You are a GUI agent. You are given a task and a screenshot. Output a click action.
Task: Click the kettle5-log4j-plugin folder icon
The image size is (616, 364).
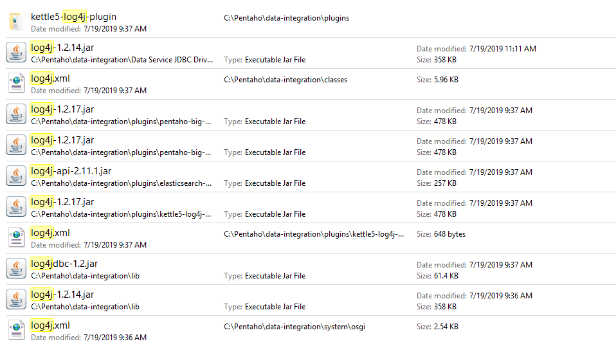click(16, 22)
